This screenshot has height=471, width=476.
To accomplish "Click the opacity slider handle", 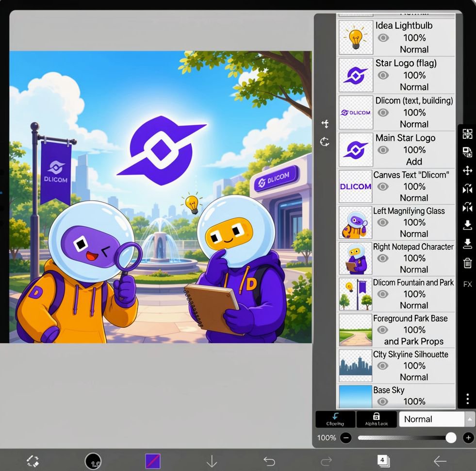I will [x=451, y=438].
